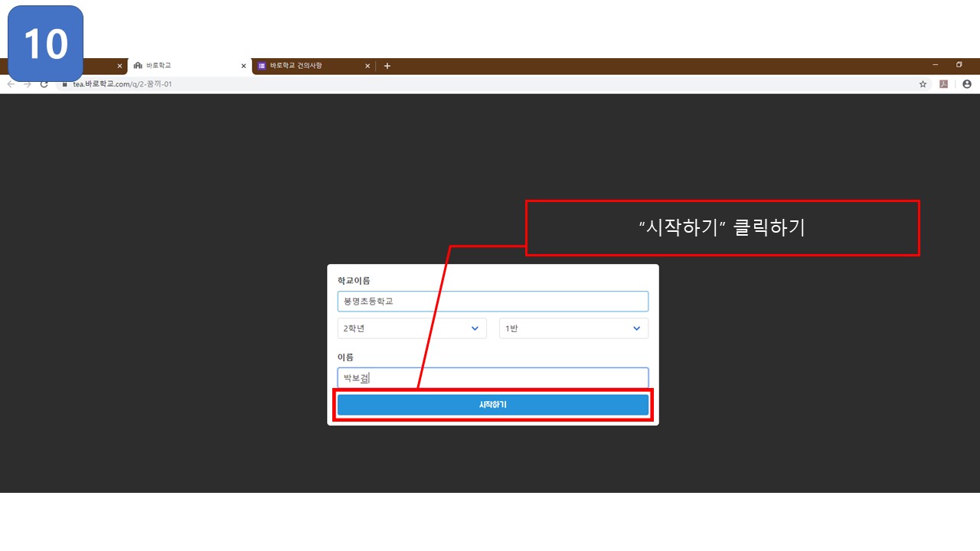980x551 pixels.
Task: Click the purple form icon on 건의사항 tab
Action: pyautogui.click(x=262, y=66)
